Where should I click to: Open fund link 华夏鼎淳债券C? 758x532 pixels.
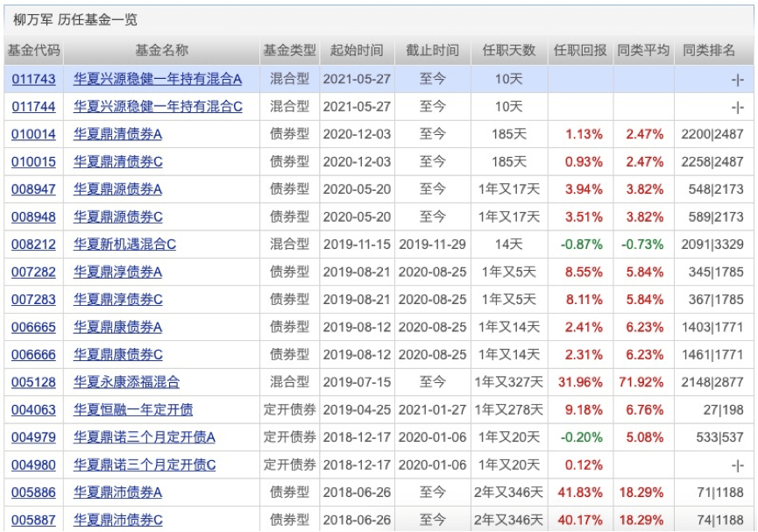118,300
